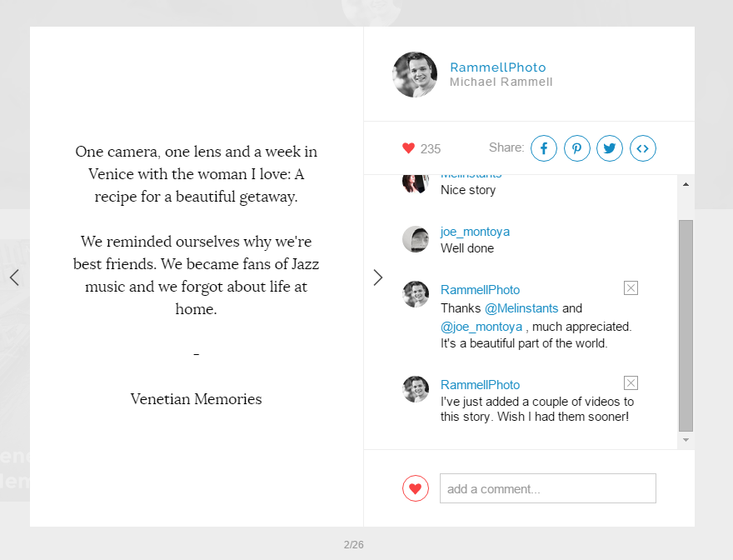Click the comments scrollbar down arrow

686,440
